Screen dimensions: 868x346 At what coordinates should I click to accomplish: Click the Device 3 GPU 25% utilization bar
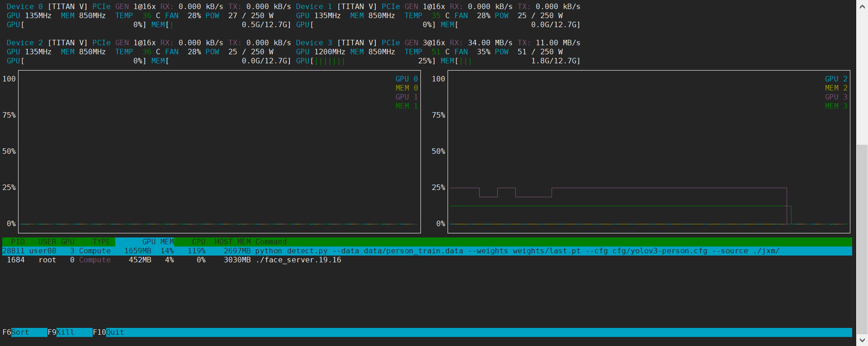pyautogui.click(x=366, y=61)
